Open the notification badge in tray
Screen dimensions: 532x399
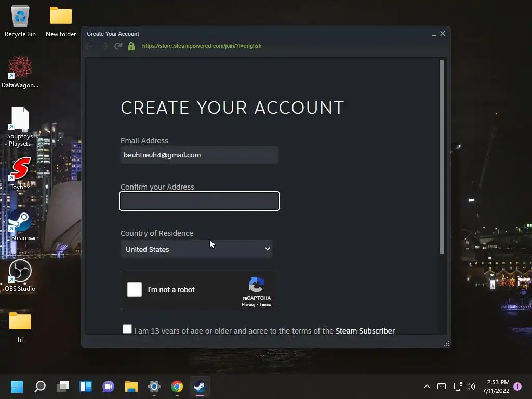[x=518, y=387]
